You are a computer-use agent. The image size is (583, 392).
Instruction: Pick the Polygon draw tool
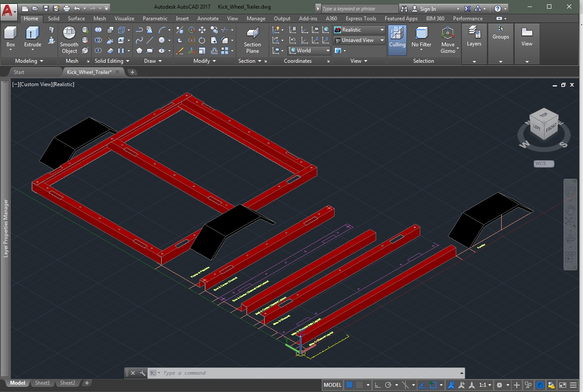point(139,51)
